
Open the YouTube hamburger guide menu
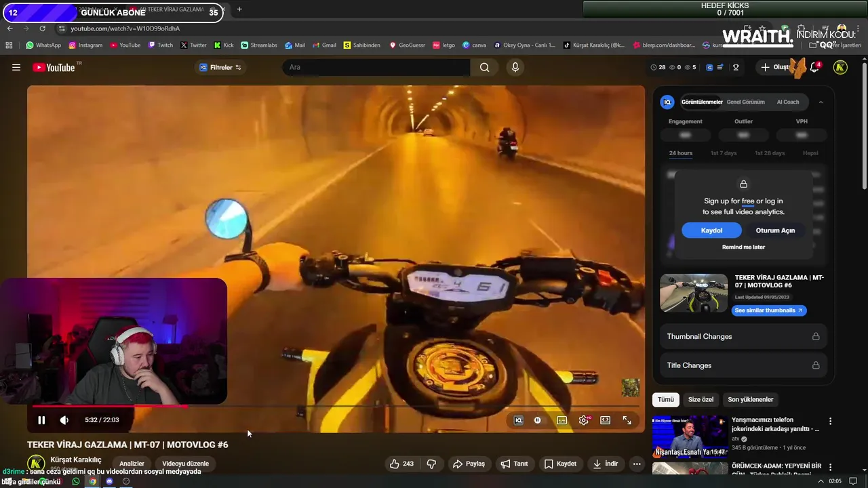[x=16, y=67]
